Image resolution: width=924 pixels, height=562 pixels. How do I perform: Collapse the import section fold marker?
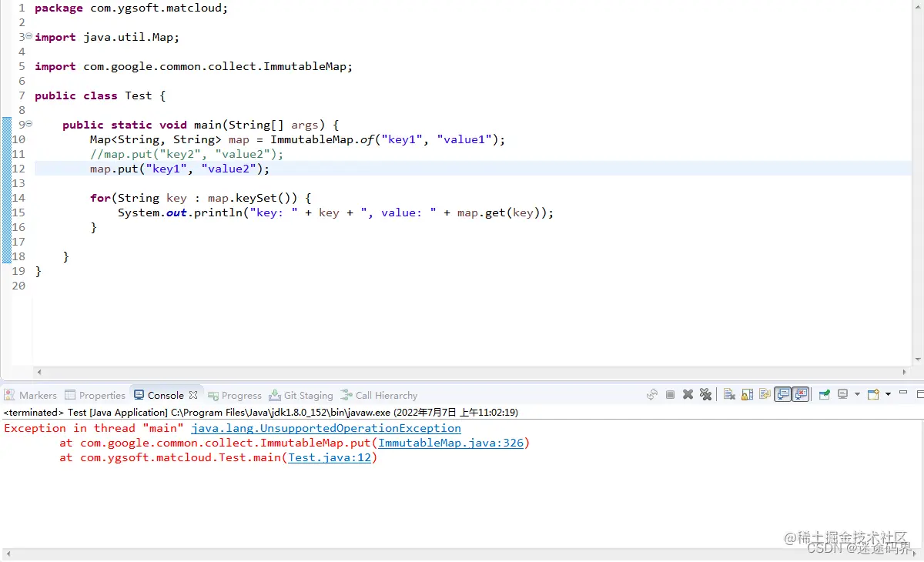(28, 37)
